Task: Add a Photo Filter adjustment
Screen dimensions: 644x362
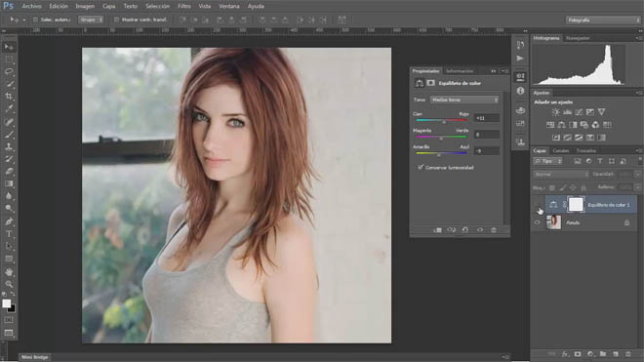Action: pyautogui.click(x=584, y=125)
